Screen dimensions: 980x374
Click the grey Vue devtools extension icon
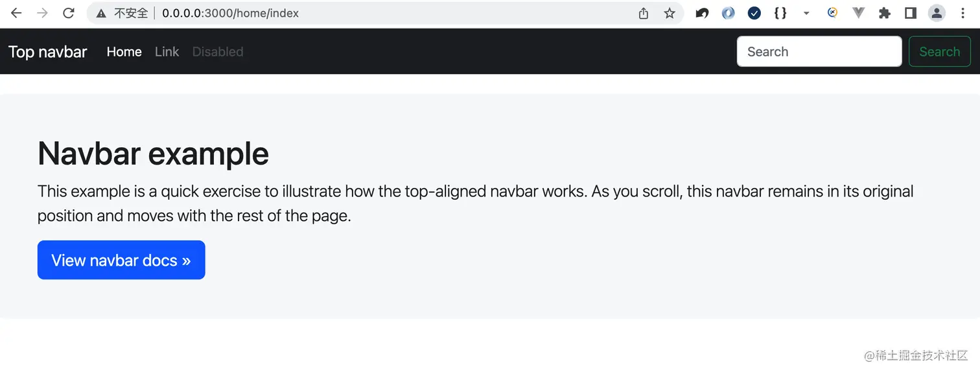point(858,13)
